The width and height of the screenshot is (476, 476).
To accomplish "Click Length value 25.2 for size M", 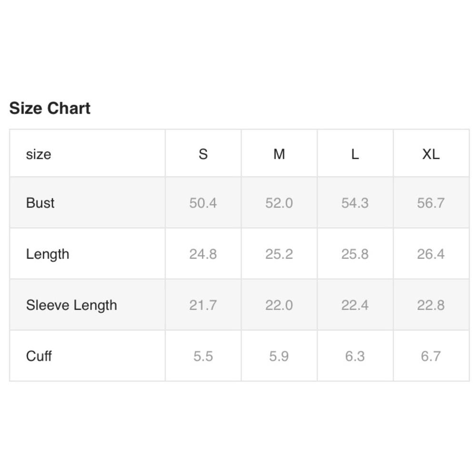I will coord(279,254).
